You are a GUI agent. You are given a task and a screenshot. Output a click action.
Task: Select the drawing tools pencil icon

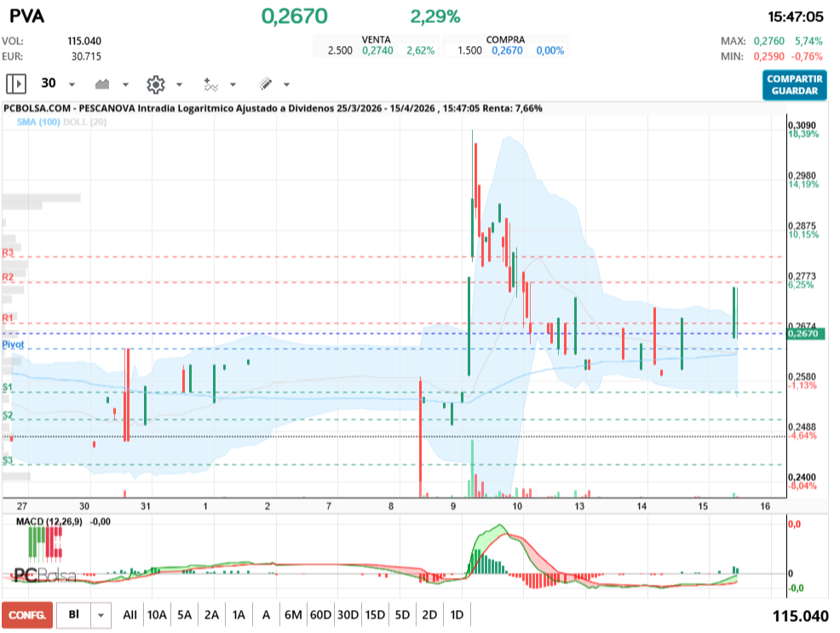point(265,83)
